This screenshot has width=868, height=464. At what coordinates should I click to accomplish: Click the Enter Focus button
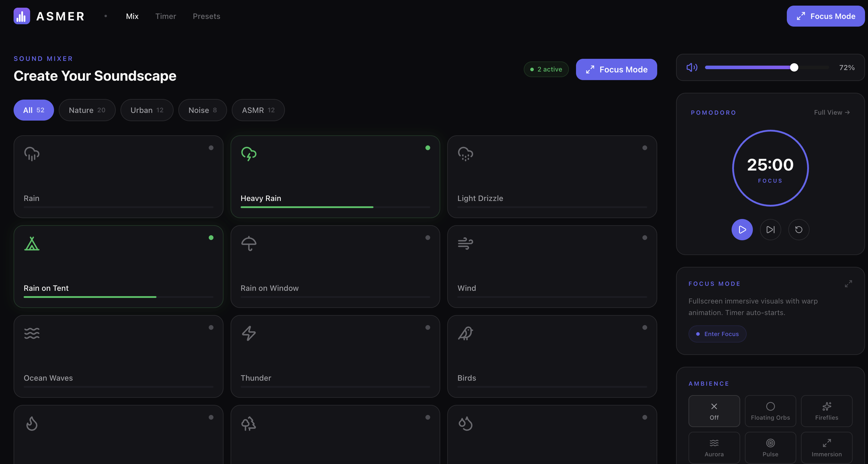click(717, 334)
